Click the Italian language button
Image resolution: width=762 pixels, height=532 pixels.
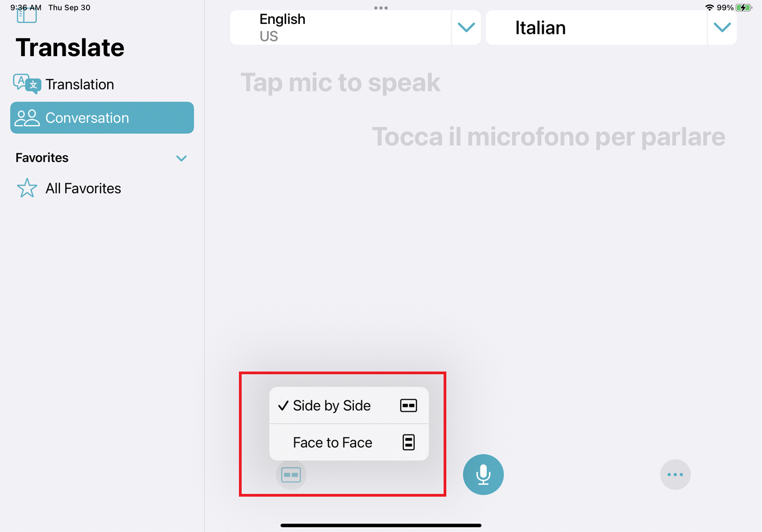pyautogui.click(x=597, y=27)
